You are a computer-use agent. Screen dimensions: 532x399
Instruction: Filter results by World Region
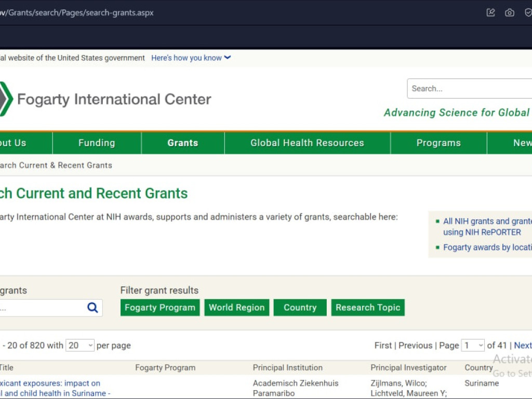237,308
